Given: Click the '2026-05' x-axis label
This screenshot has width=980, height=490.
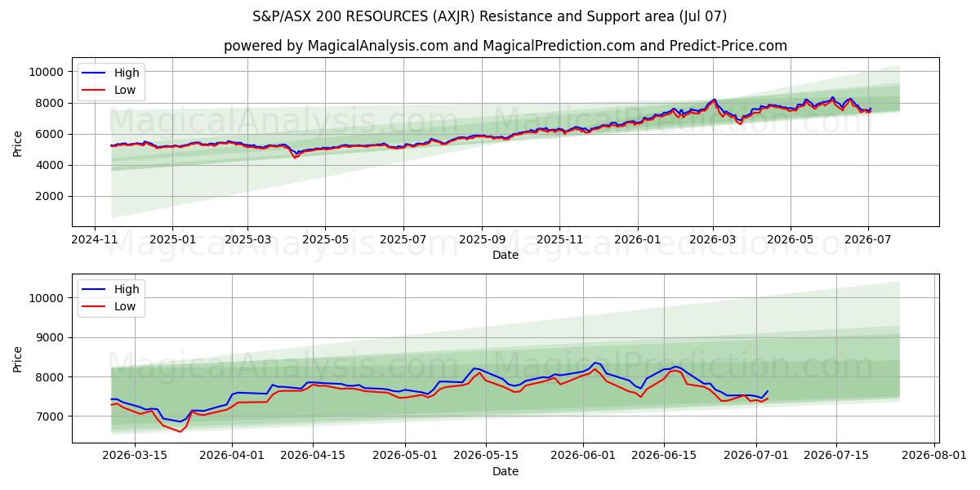Looking at the screenshot, I should tap(790, 240).
